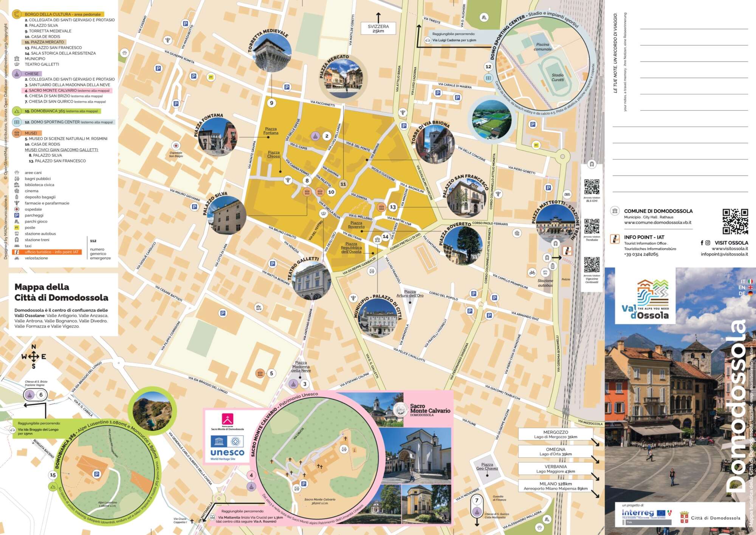Click the Trenitalia QR code
The image size is (756, 535).
click(592, 226)
